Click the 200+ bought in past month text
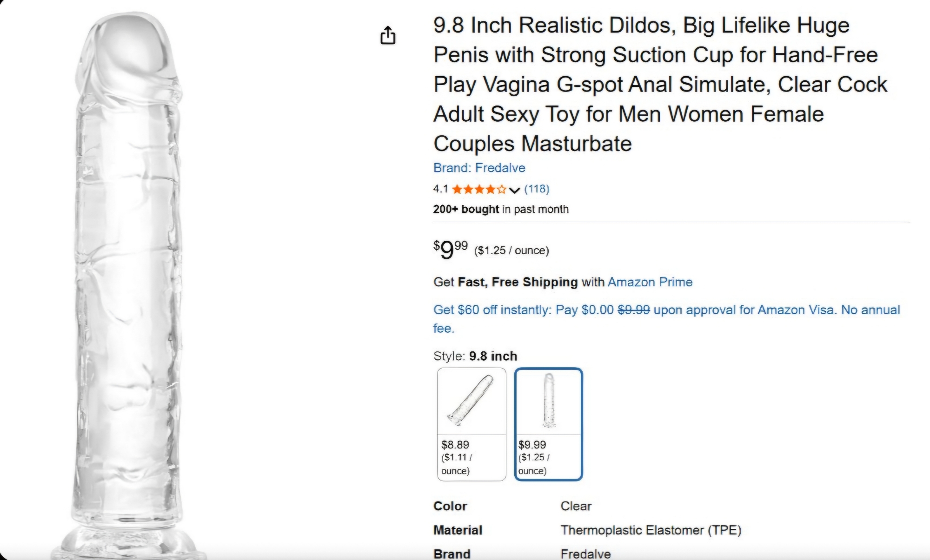The image size is (930, 560). (501, 209)
